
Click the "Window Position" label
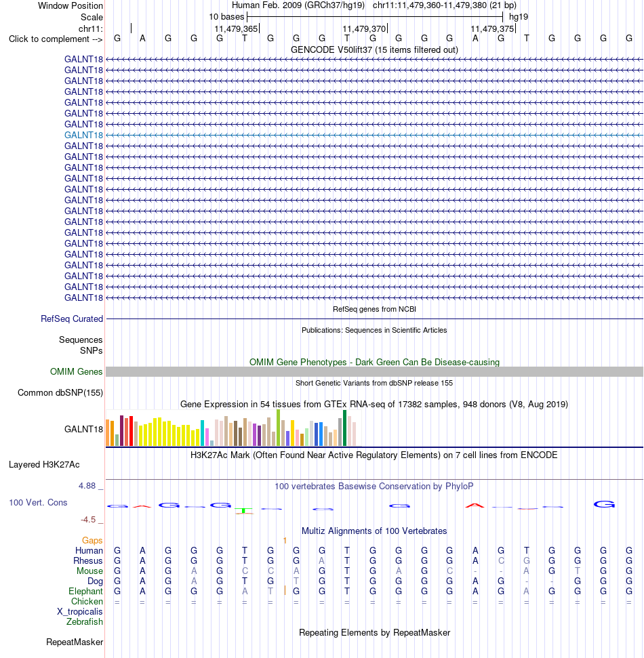tap(70, 6)
